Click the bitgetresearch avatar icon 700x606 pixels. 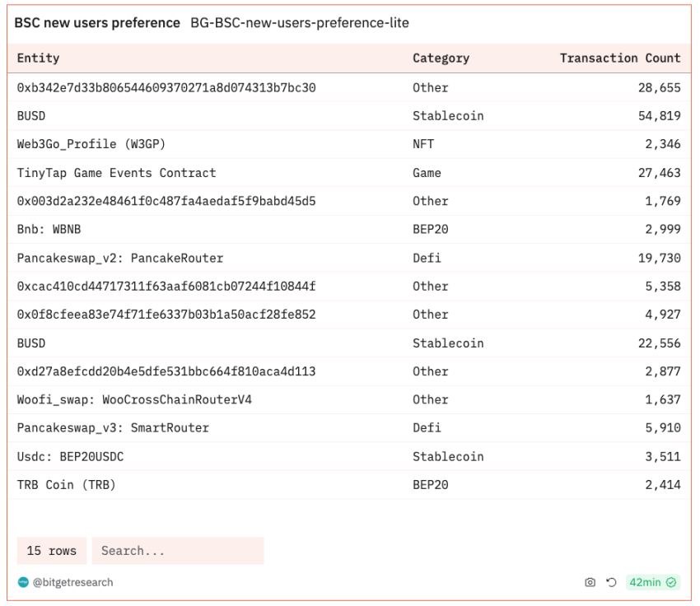(x=23, y=582)
